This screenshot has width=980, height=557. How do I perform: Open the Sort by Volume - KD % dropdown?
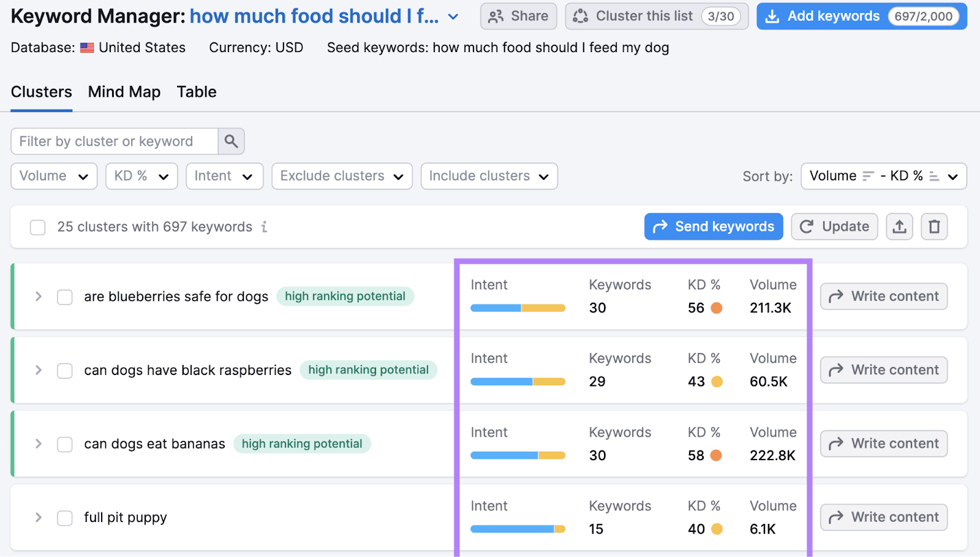[883, 176]
